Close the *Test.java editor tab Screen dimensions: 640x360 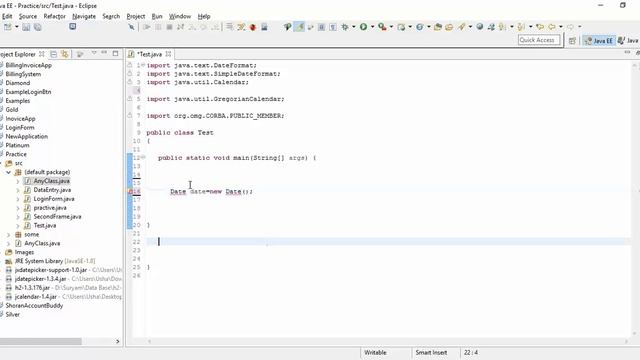tap(168, 54)
